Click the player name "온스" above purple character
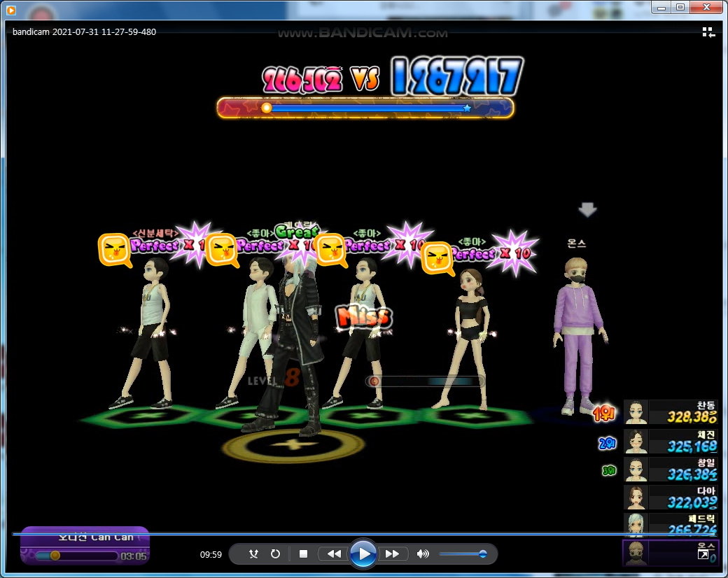 (x=576, y=244)
